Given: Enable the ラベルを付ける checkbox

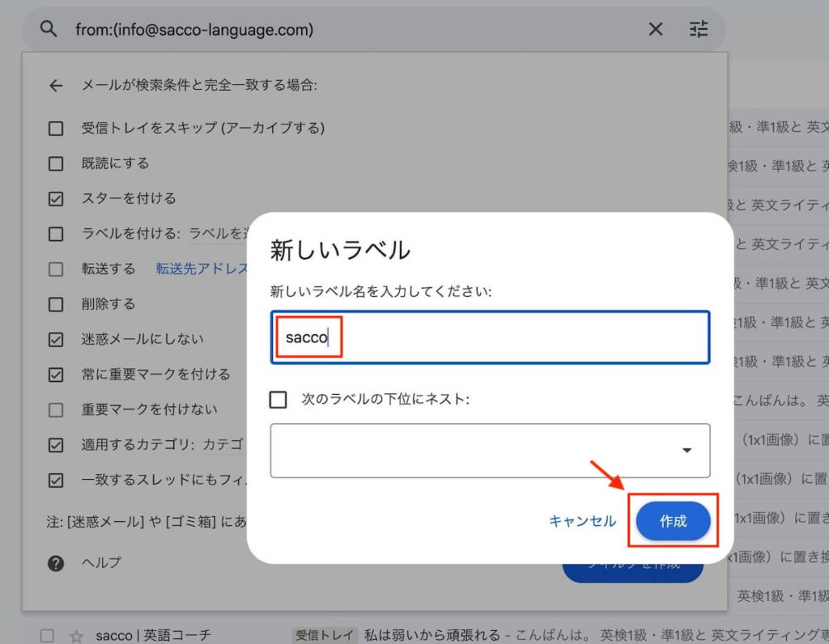Looking at the screenshot, I should [55, 234].
